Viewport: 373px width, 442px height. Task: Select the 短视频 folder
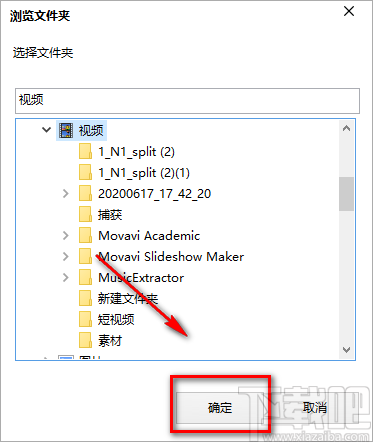116,320
